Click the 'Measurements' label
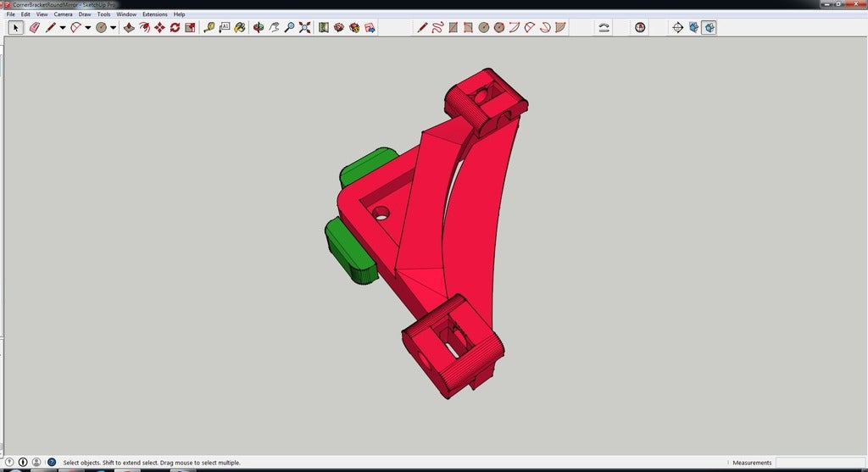 click(752, 463)
